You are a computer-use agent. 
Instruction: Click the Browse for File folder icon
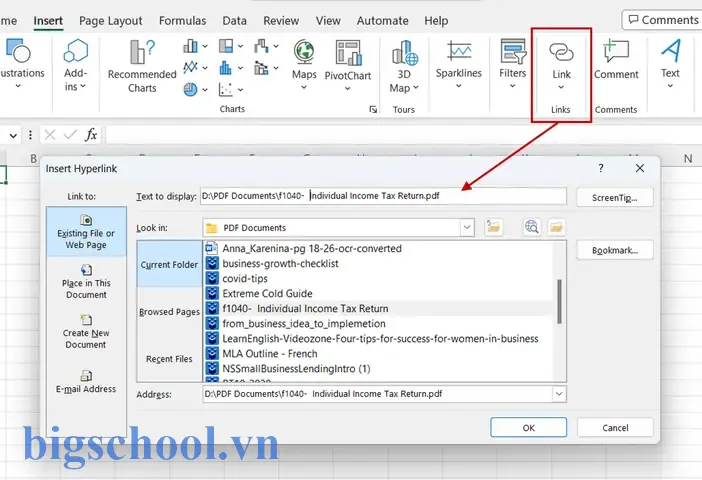[556, 227]
